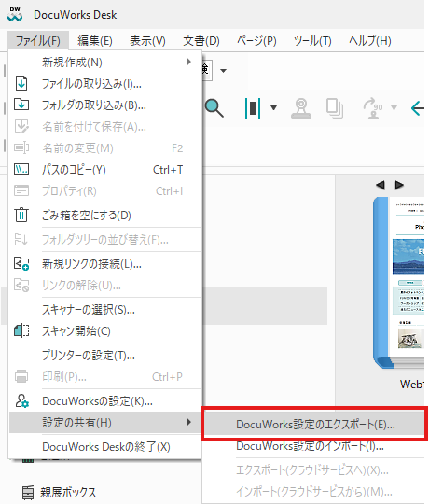429x504 pixels.
Task: Click the binder toolbar icon
Action: click(253, 108)
